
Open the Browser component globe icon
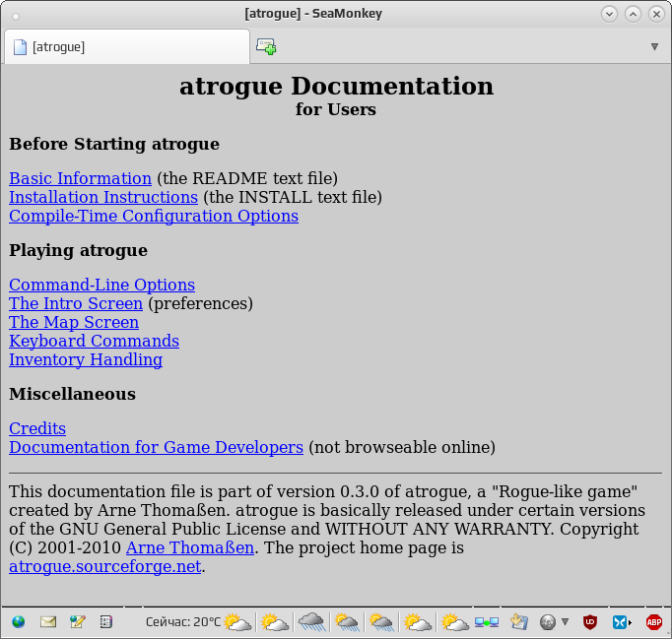coord(19,621)
